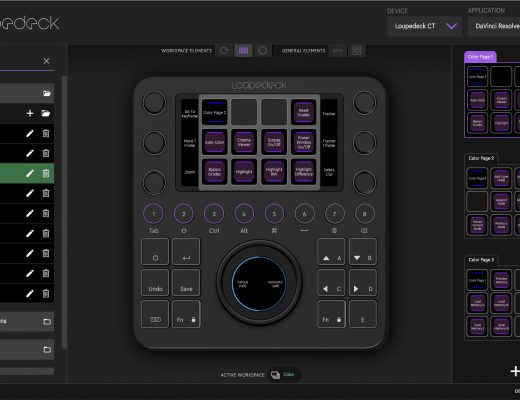Toggle Power Window On/Off on device screen
Viewport: 520px width, 400px height.
(x=303, y=142)
